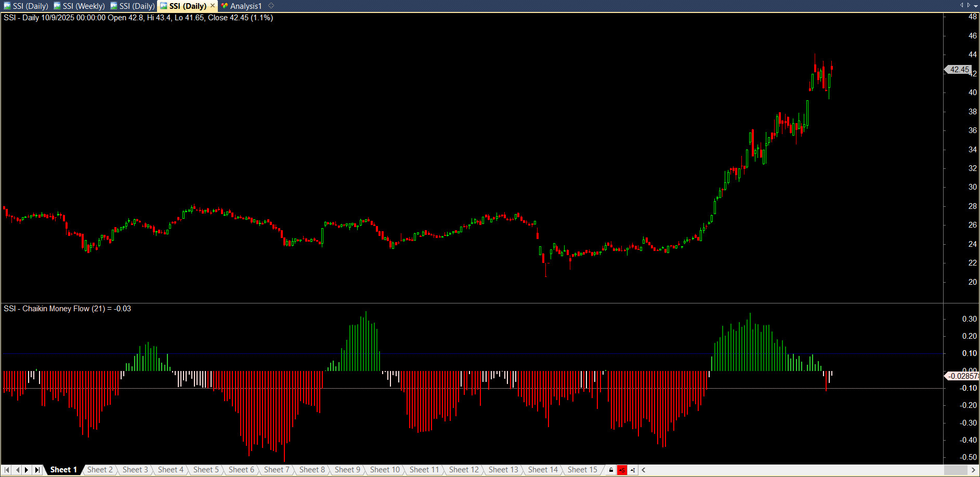Click the previous sheet arrow
The image size is (980, 477).
point(17,470)
